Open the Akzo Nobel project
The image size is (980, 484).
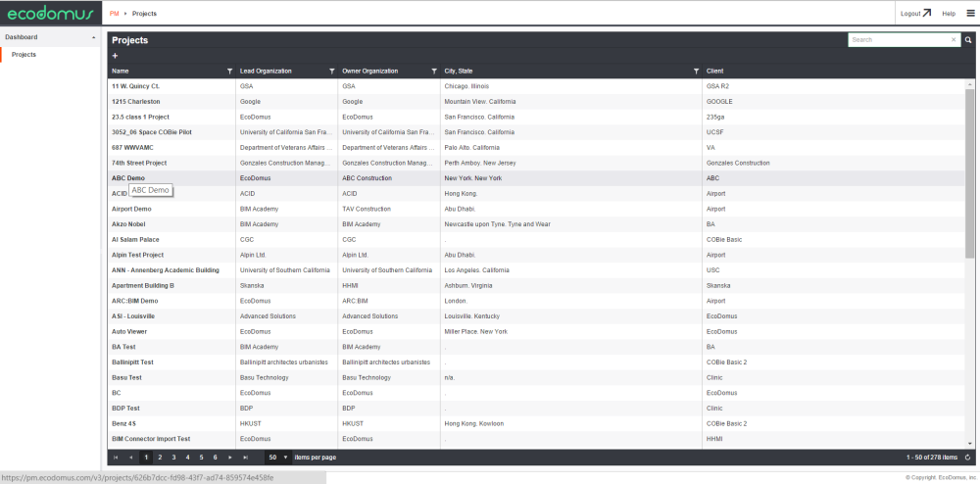[x=128, y=224]
